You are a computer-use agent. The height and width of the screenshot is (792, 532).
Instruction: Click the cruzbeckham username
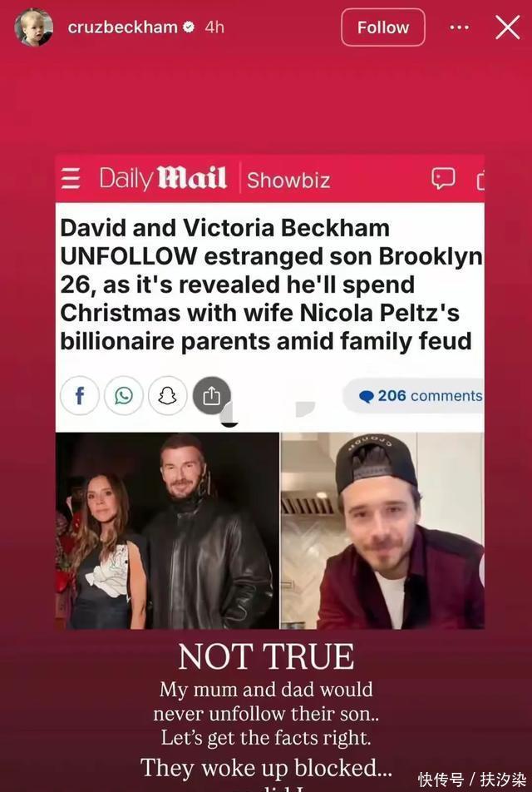[123, 27]
